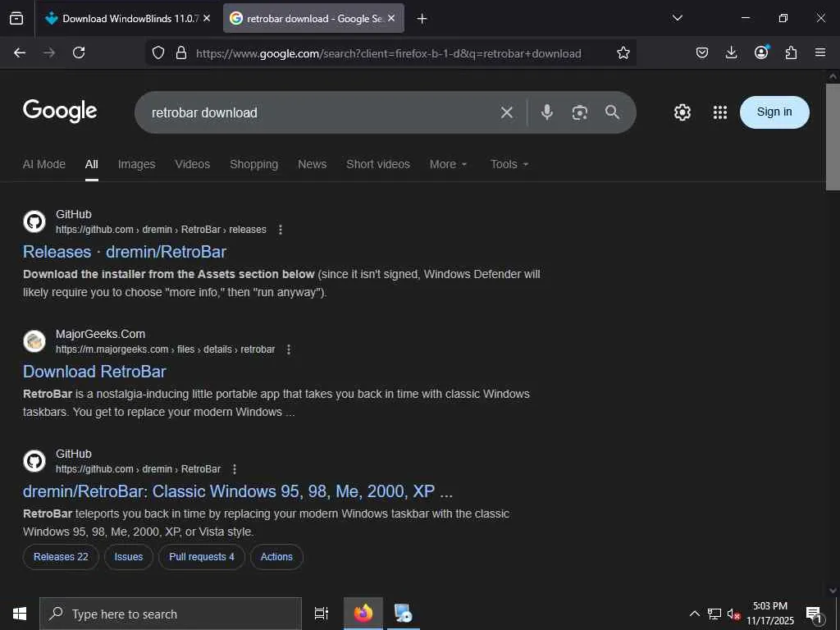Clear the Google search box

(507, 112)
